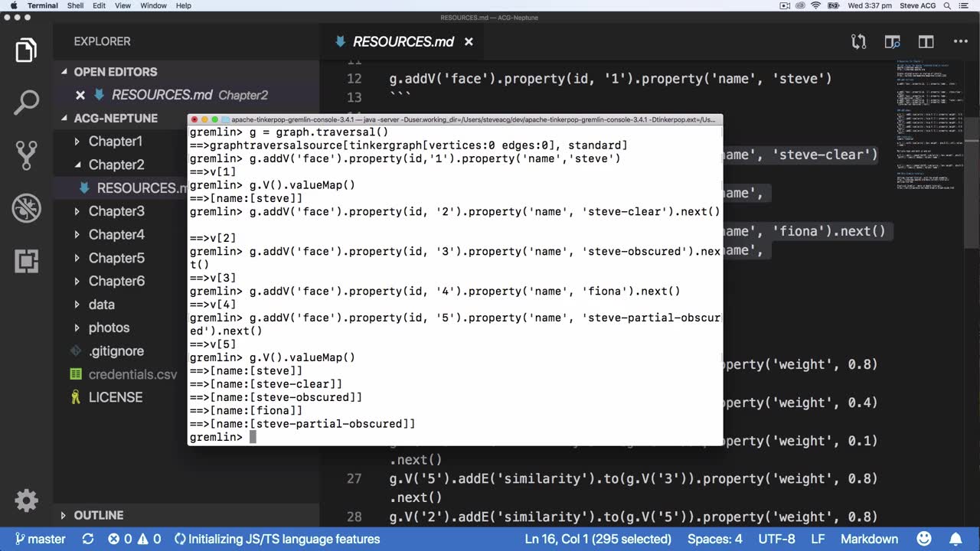Open the Help menu
The image size is (980, 551).
(184, 5)
